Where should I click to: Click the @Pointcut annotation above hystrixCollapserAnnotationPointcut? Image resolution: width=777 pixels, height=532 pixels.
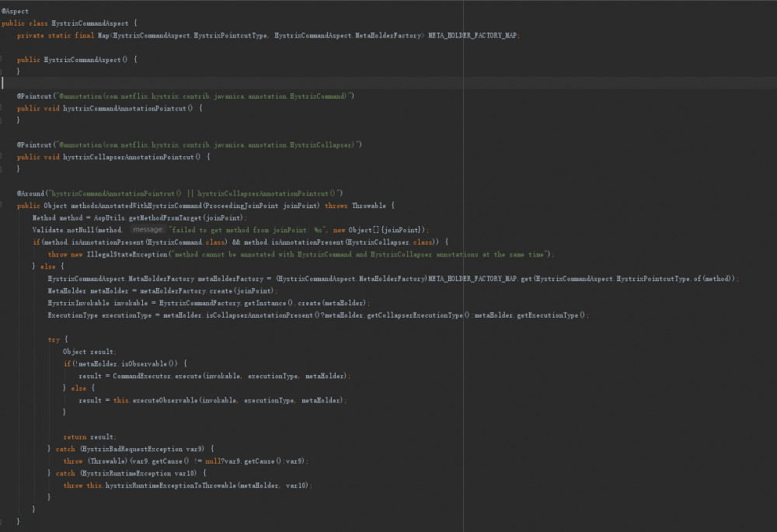tap(34, 145)
